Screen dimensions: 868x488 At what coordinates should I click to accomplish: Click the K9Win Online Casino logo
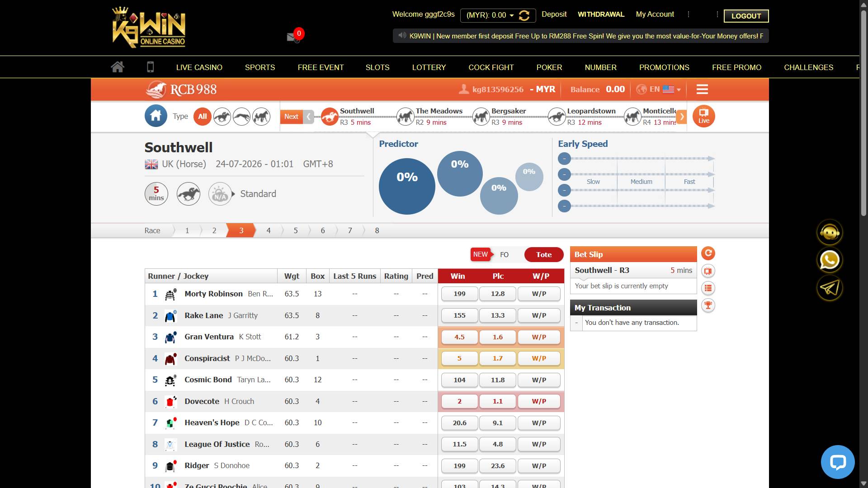click(149, 27)
